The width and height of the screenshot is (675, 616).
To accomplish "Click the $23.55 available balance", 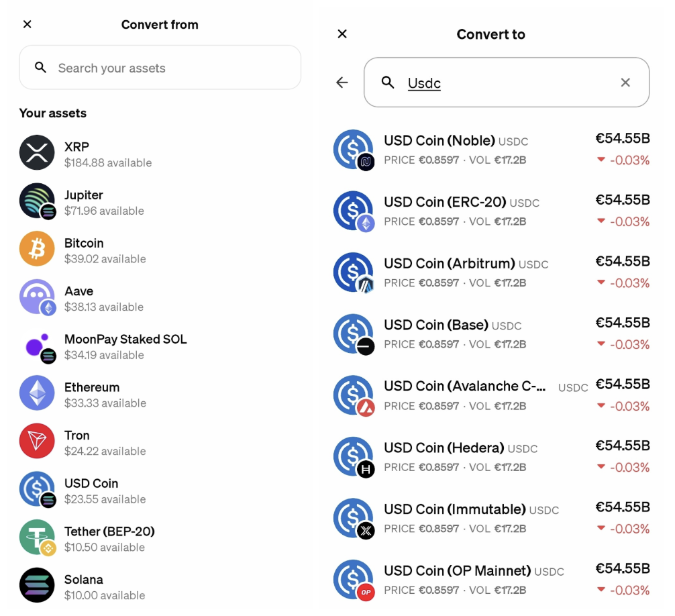I will point(105,499).
